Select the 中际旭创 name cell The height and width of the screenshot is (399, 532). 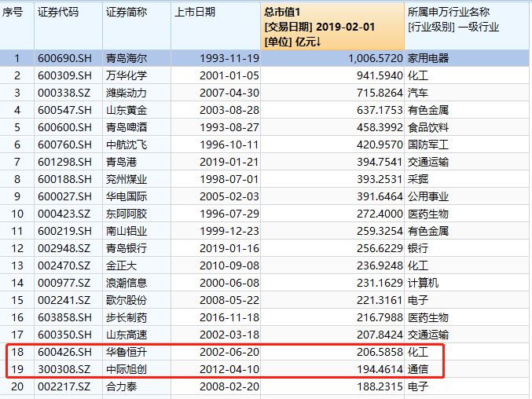coord(137,369)
